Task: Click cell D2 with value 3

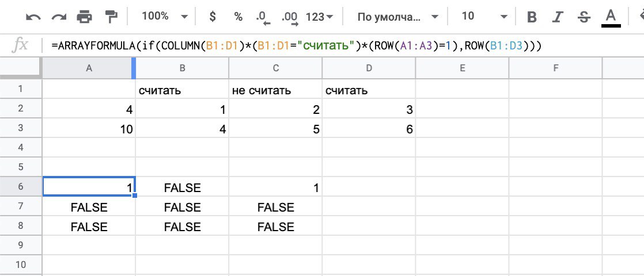Action: coord(369,109)
